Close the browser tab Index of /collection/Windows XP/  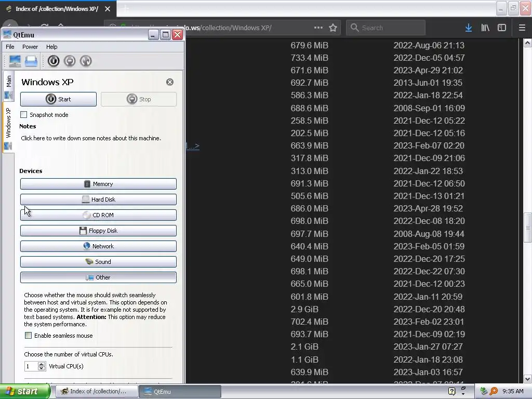[108, 9]
